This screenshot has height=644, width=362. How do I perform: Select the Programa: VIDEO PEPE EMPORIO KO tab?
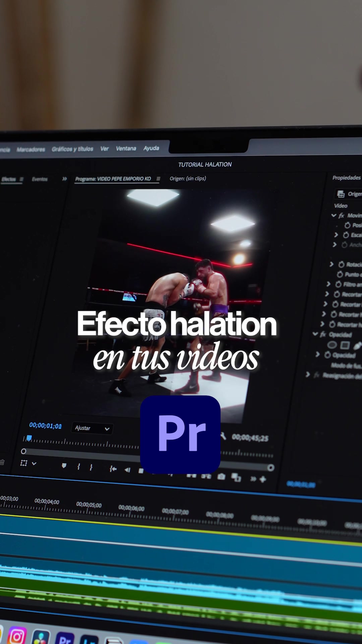(113, 179)
